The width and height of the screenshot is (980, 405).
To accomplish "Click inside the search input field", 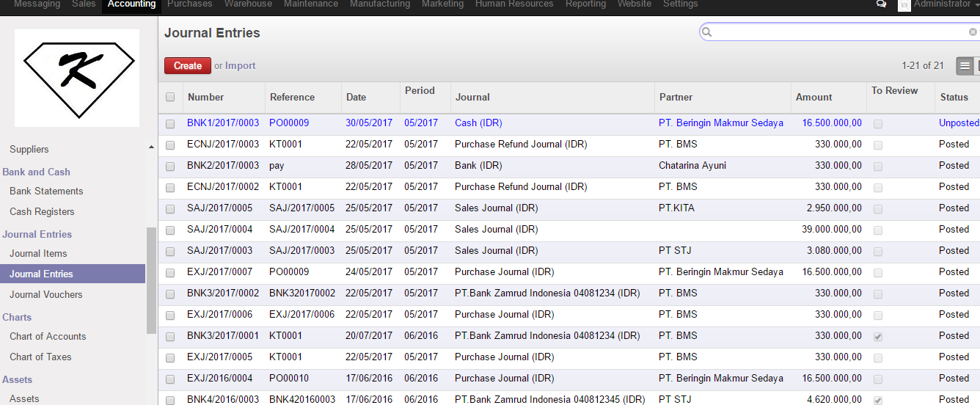I will tap(840, 32).
